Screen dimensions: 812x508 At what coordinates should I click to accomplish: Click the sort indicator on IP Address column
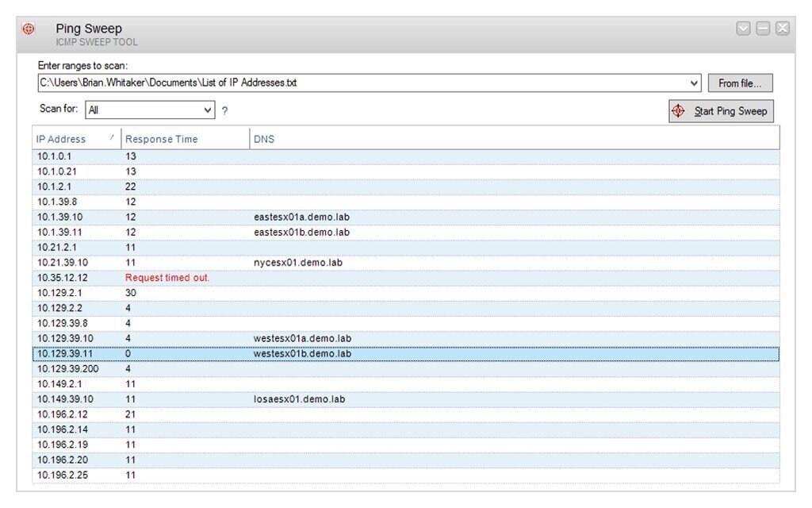[x=109, y=138]
